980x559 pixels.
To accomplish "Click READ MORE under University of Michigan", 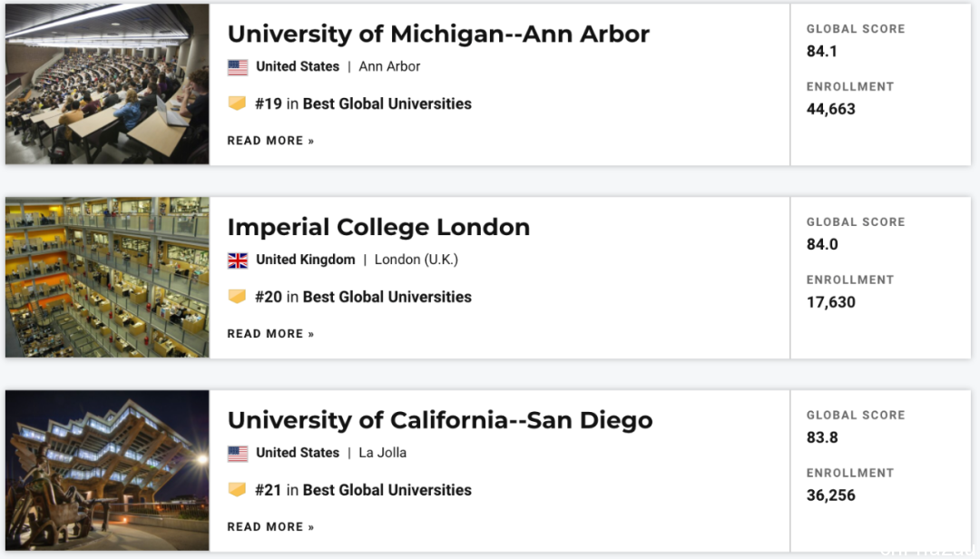I will pos(270,141).
